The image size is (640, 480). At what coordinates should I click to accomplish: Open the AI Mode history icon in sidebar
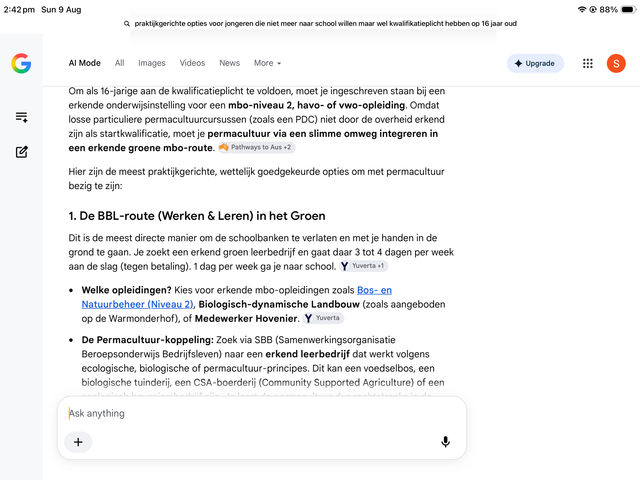click(22, 118)
